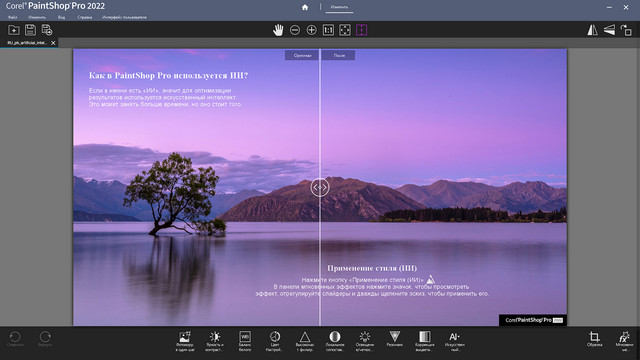The height and width of the screenshot is (360, 640).
Task: Toggle the split before/after view icon
Action: point(362,30)
